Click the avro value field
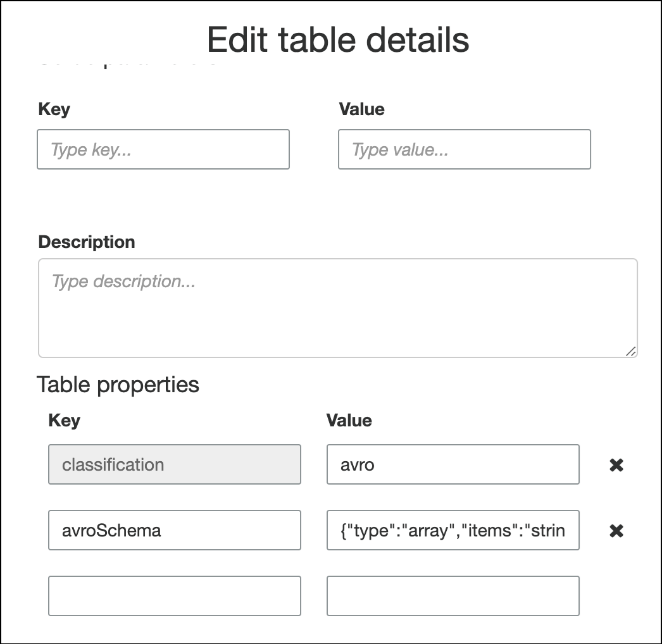Viewport: 662px width, 644px height. (x=453, y=464)
